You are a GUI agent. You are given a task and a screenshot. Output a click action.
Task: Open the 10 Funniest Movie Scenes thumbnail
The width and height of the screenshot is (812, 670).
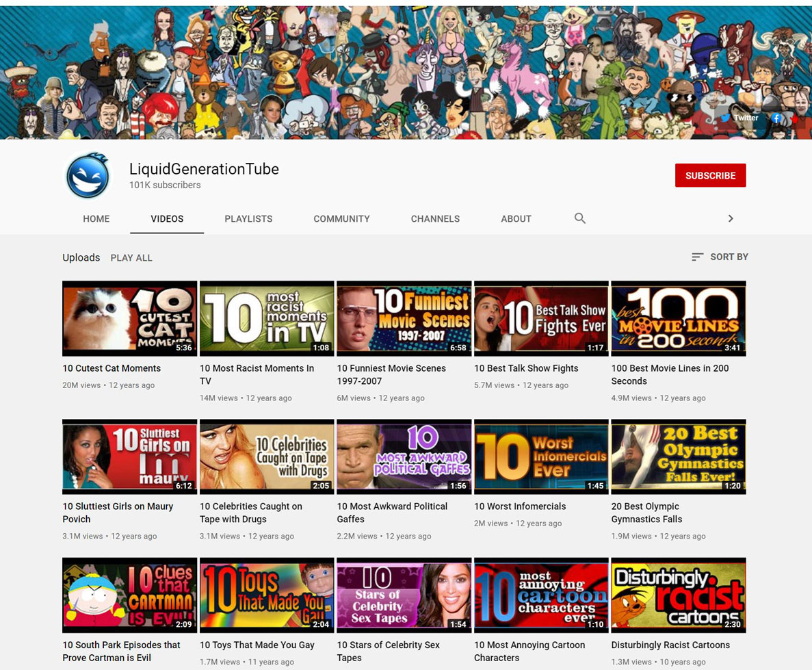point(404,319)
